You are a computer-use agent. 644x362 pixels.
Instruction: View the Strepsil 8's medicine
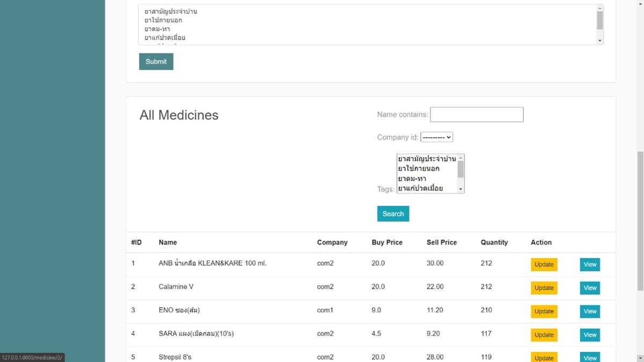(x=590, y=358)
